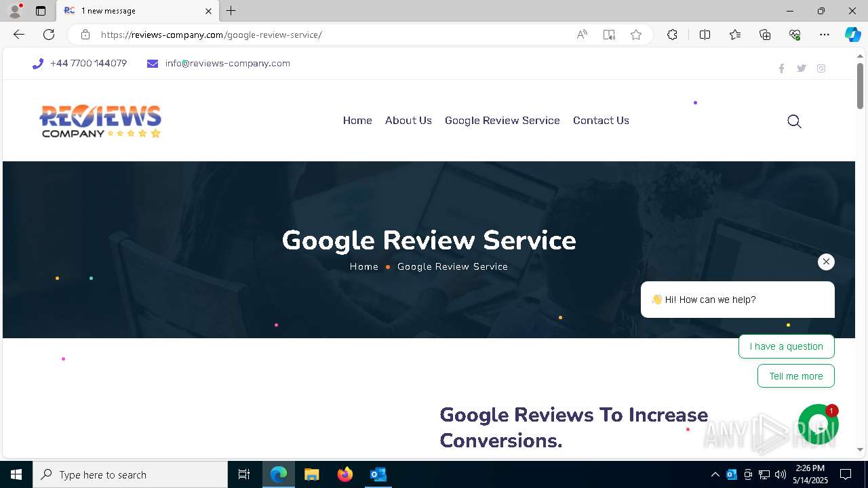Add this page to favorites star
Image resolution: width=868 pixels, height=488 pixels.
coord(636,35)
